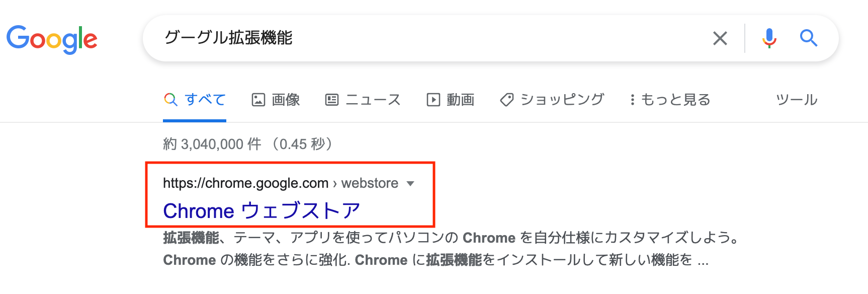Click the すべて tab magnifier icon
868x294 pixels.
[x=171, y=100]
